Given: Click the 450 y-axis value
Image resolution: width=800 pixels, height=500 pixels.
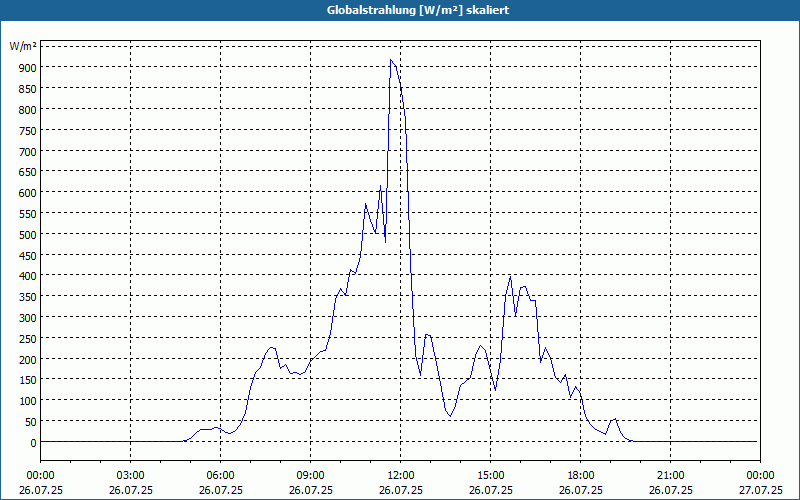Looking at the screenshot, I should pyautogui.click(x=29, y=256).
